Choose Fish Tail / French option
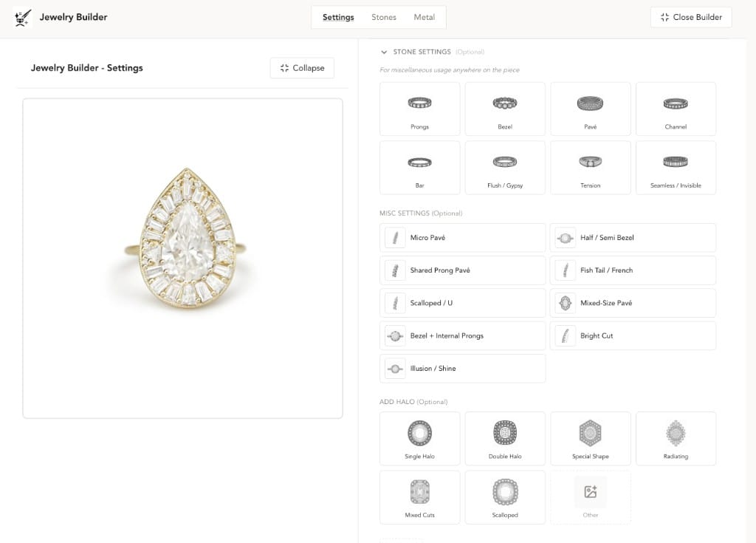This screenshot has height=543, width=756. pos(633,270)
